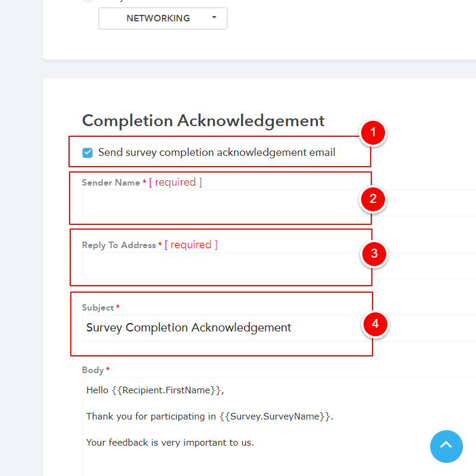Click the required warning beside Reply To Address
Image resolution: width=476 pixels, height=476 pixels.
tap(191, 245)
